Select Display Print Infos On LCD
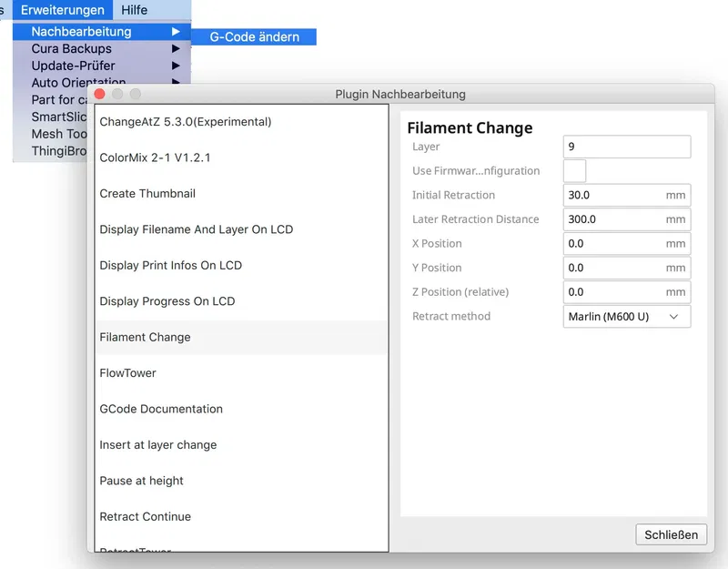Viewport: 728px width, 569px height. click(x=241, y=265)
